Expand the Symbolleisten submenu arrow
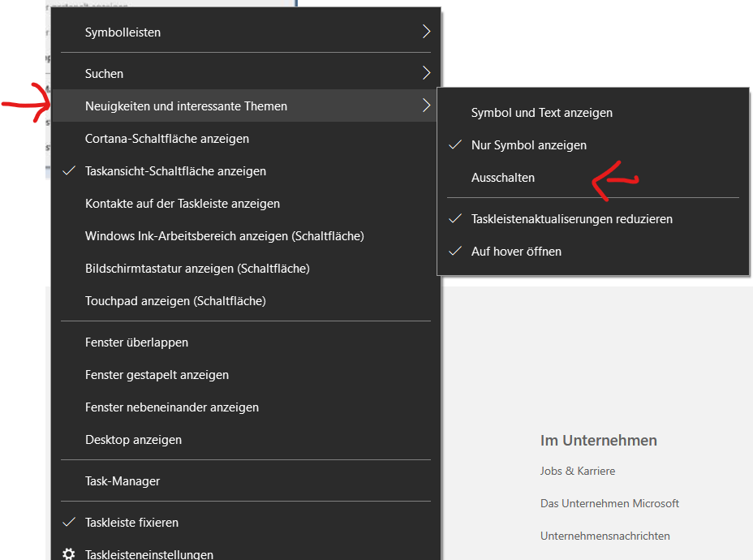The width and height of the screenshot is (753, 560). (x=426, y=32)
